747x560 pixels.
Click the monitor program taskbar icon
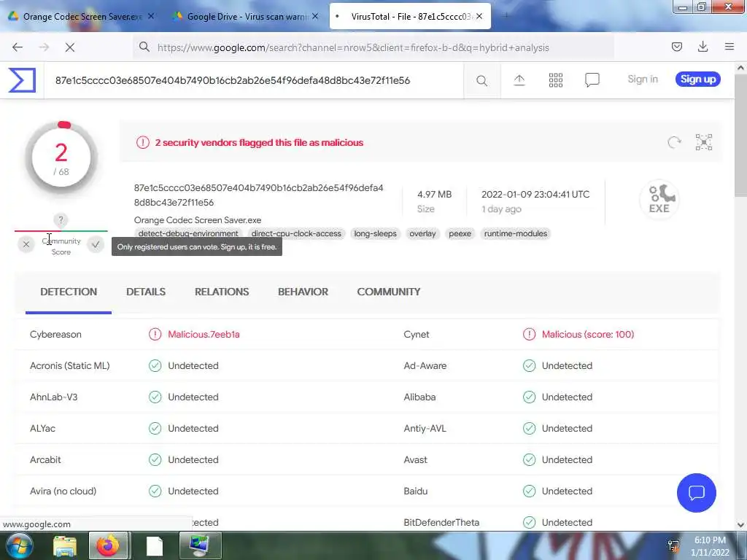[200, 545]
